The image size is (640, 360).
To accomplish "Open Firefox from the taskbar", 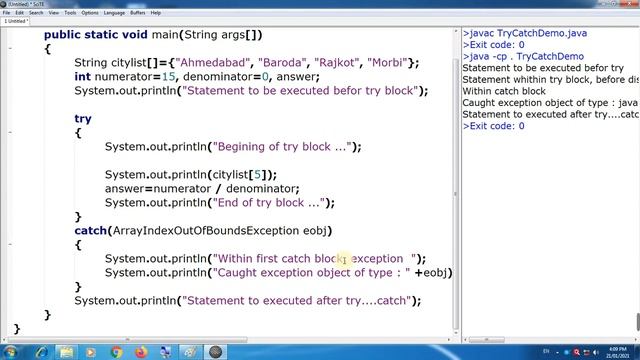I will pos(141,352).
